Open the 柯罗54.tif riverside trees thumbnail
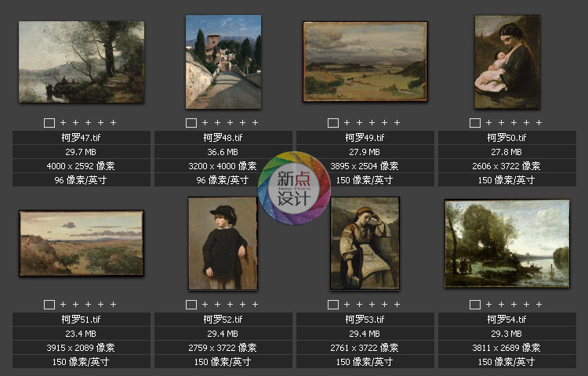Viewport: 588px width, 376px height. [x=507, y=244]
